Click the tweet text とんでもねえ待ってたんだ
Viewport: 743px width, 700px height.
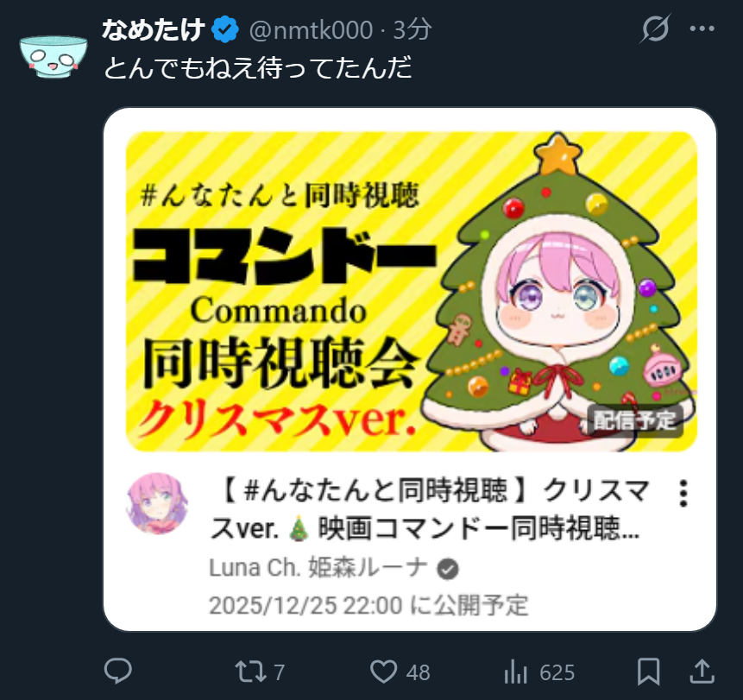click(257, 67)
